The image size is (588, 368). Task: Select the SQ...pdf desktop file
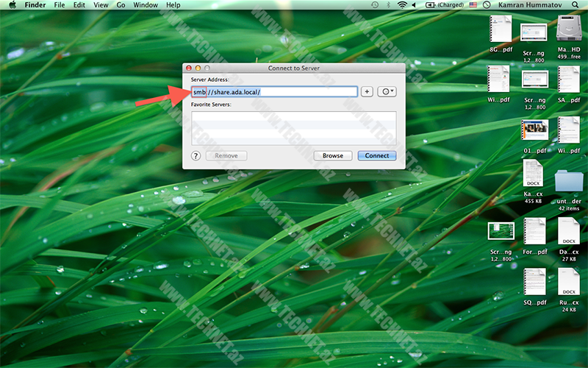pyautogui.click(x=535, y=282)
